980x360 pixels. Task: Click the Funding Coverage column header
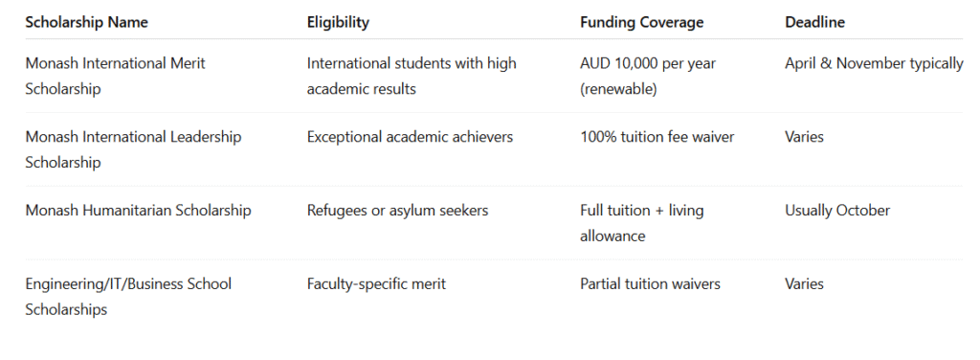pos(642,23)
